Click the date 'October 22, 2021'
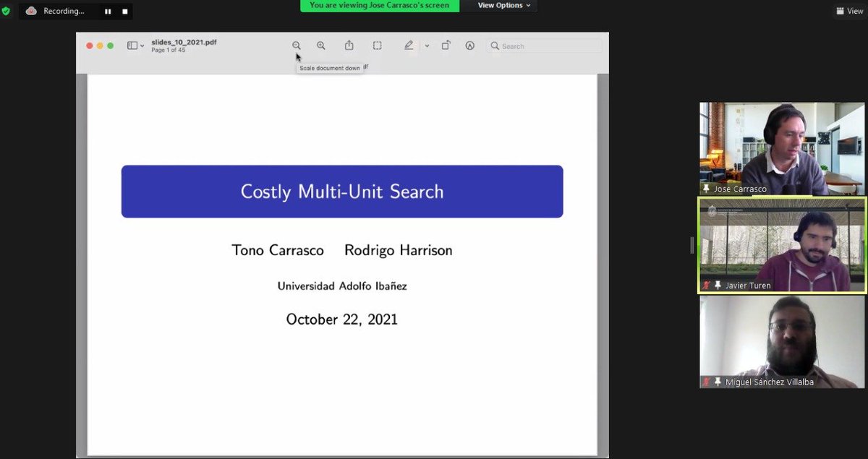Image resolution: width=868 pixels, height=459 pixels. [x=342, y=319]
